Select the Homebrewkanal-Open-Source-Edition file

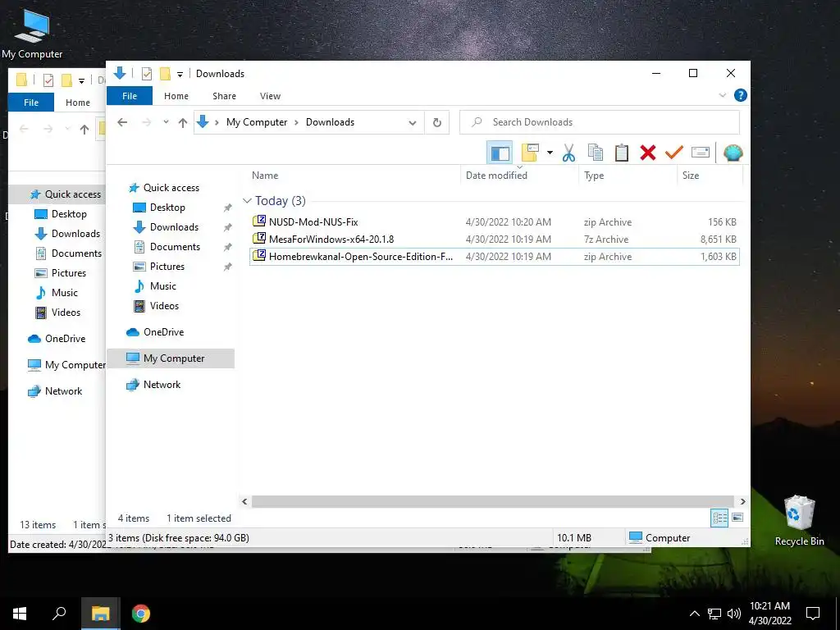coord(494,256)
